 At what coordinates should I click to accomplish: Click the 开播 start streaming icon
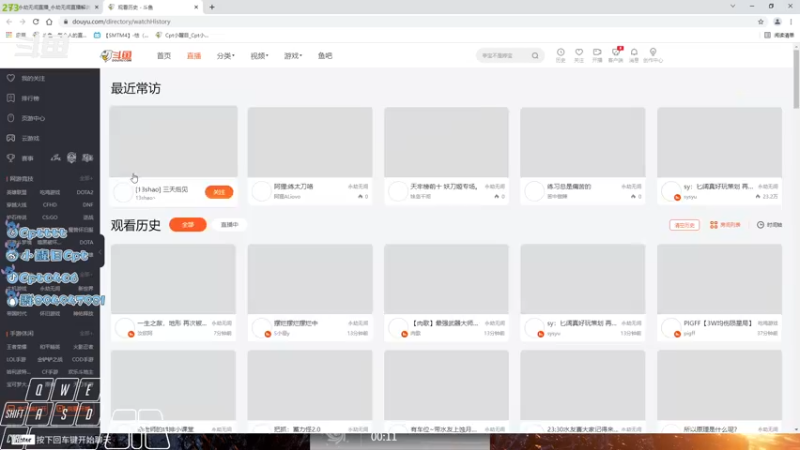(x=597, y=55)
